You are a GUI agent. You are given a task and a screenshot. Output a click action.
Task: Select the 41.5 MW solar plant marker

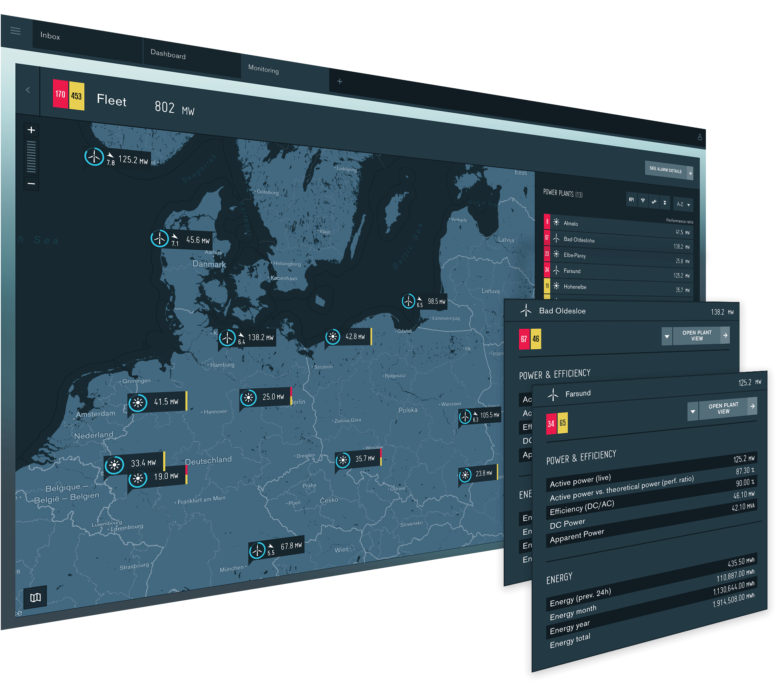coord(157,402)
